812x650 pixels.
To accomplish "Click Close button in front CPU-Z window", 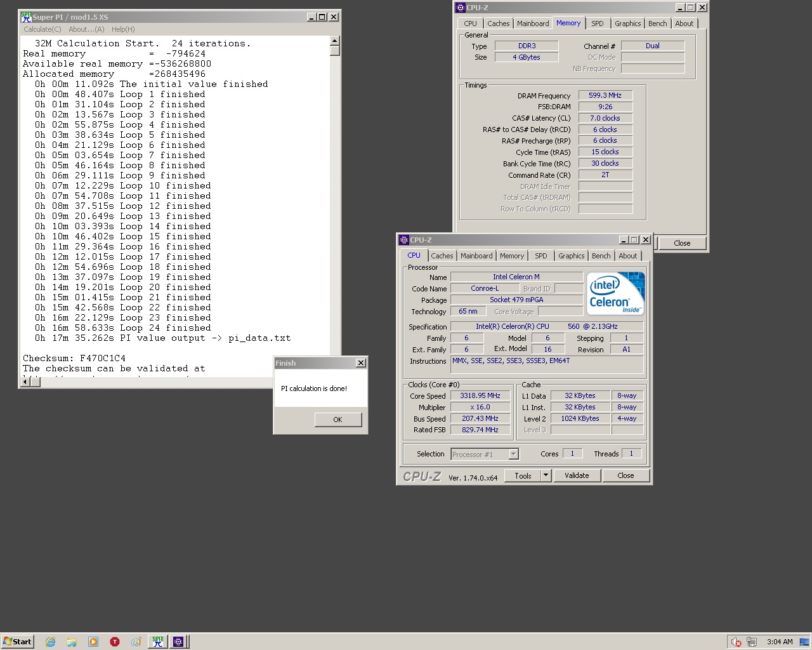I will pyautogui.click(x=625, y=475).
